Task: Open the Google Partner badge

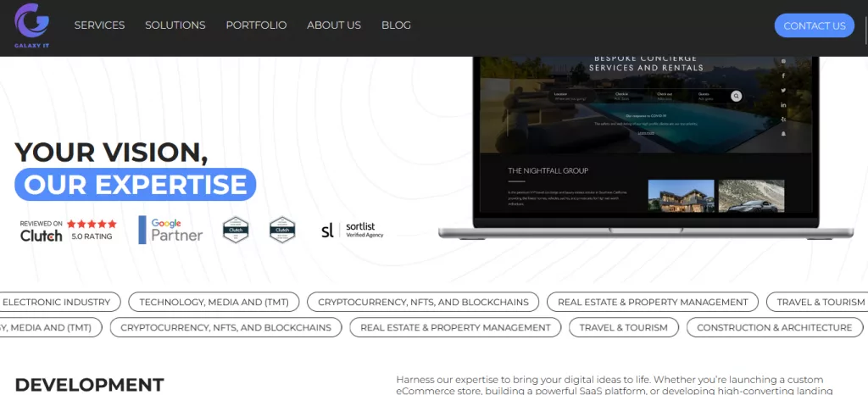Action: (x=170, y=231)
